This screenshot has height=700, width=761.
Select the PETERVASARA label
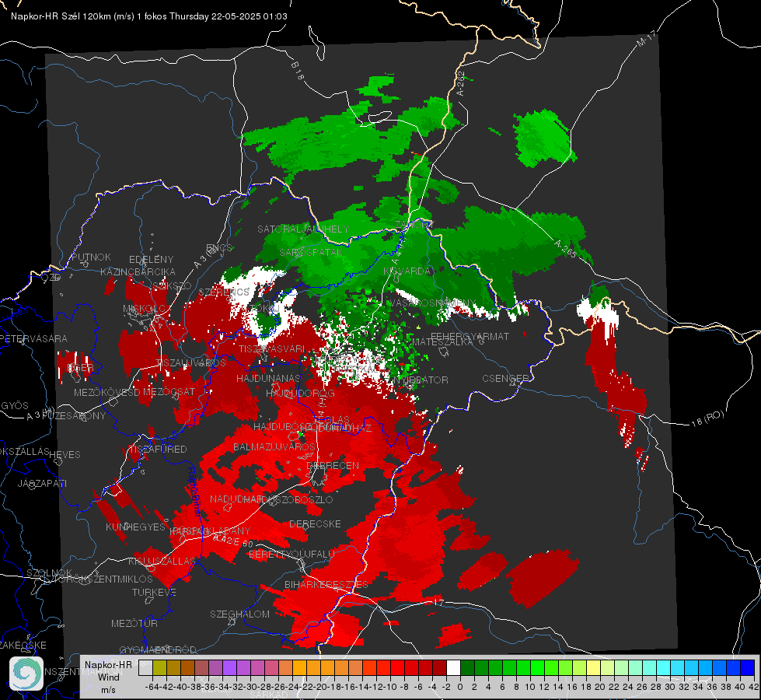click(x=34, y=338)
